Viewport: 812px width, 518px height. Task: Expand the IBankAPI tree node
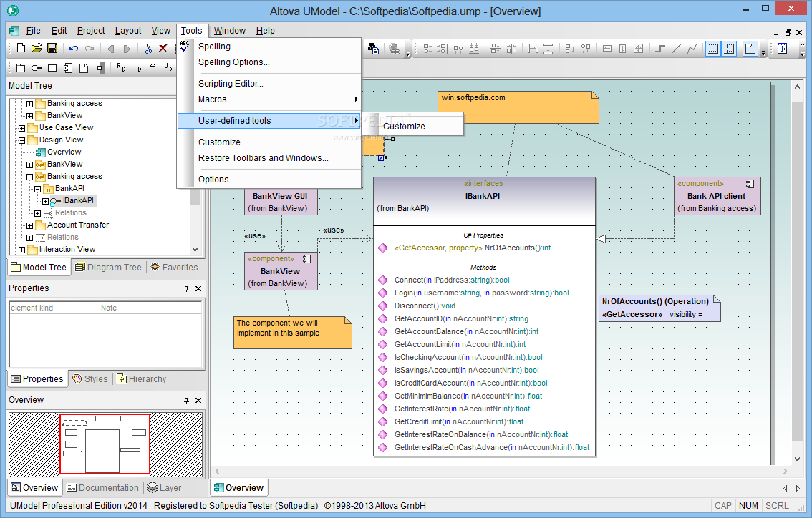[45, 201]
